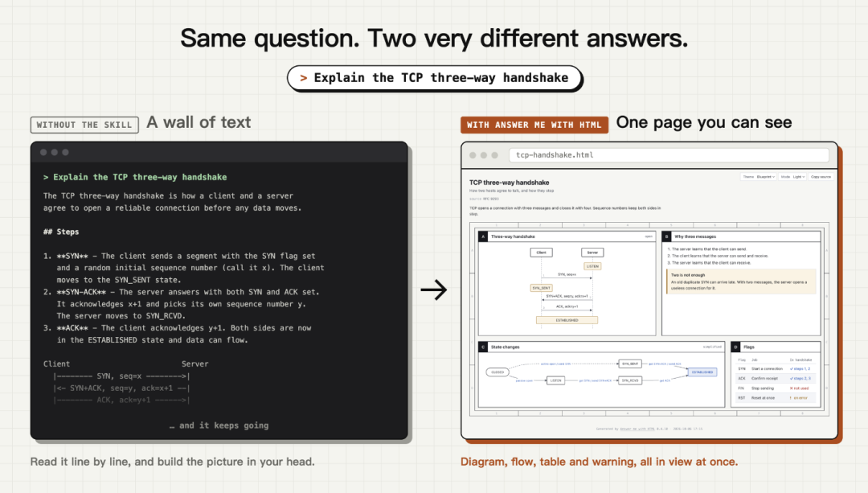This screenshot has width=868, height=493.
Task: Select the FIN row in Flags table
Action: tap(775, 388)
